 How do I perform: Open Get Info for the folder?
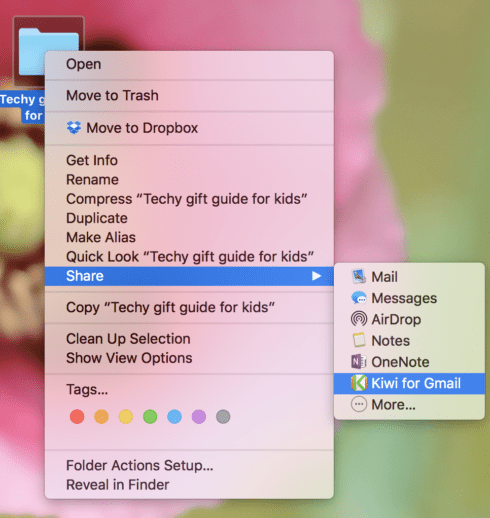tap(189, 160)
